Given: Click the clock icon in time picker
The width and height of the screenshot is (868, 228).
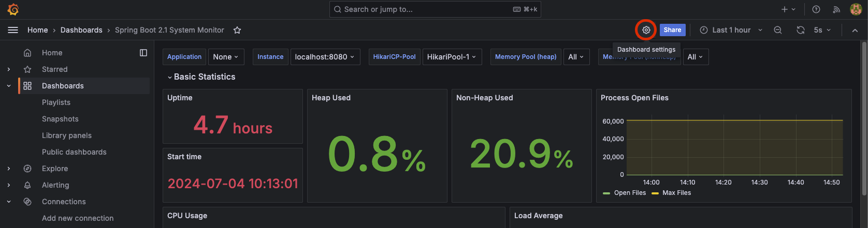Looking at the screenshot, I should pos(704,30).
